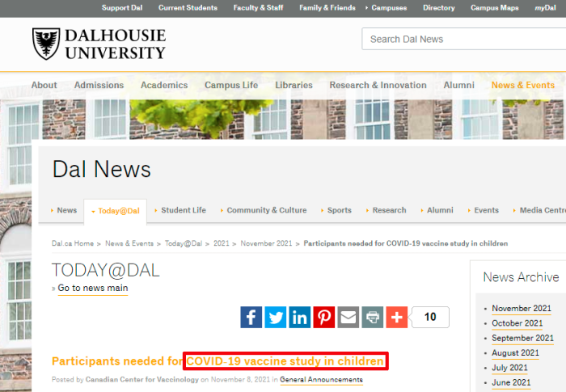This screenshot has height=392, width=566.
Task: Open more sharing options plus icon
Action: (397, 318)
